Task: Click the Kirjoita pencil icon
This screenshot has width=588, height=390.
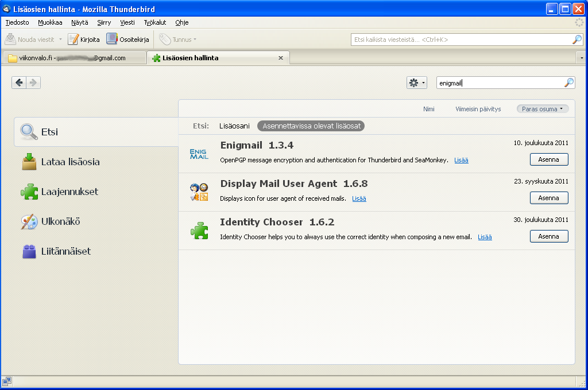Action: pos(73,39)
